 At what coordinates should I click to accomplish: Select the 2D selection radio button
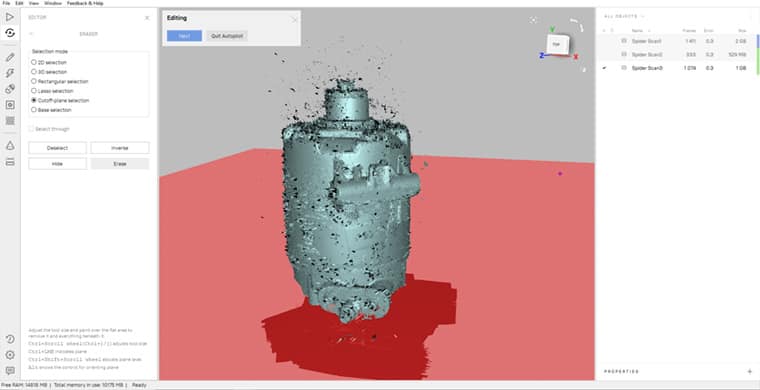[x=34, y=62]
